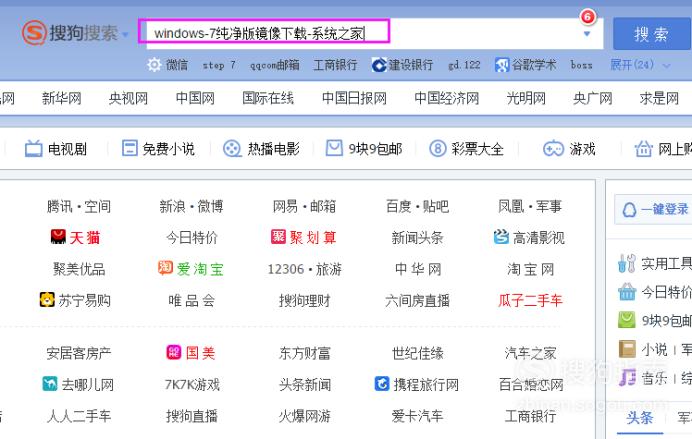Screen dimensions: 692x439
Task: Open the gd.122 quick link
Action: point(464,65)
